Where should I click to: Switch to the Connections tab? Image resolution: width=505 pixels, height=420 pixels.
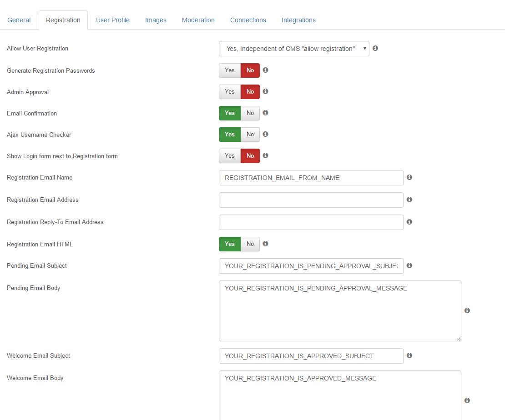248,20
